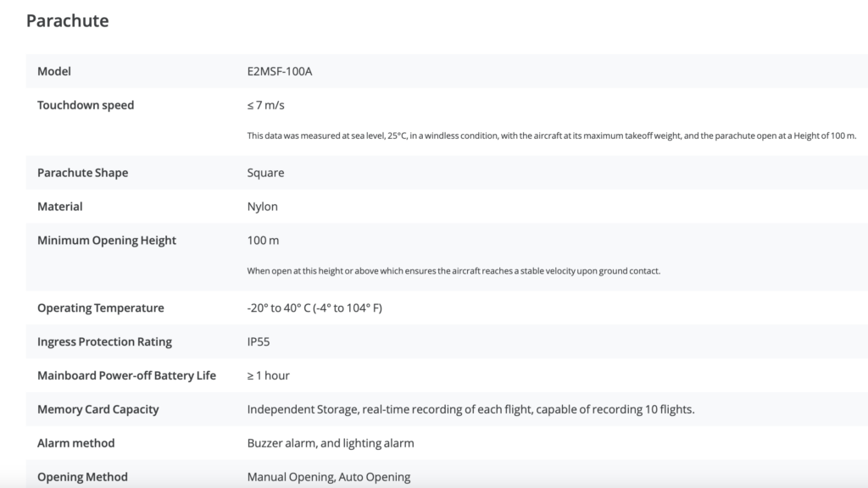
Task: Select the ≥ 1 hour battery value
Action: tap(268, 375)
